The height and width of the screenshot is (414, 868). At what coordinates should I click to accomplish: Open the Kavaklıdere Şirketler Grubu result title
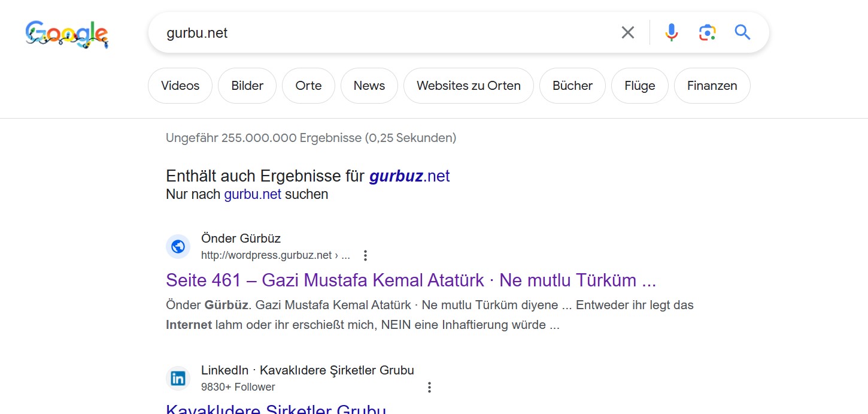point(276,409)
